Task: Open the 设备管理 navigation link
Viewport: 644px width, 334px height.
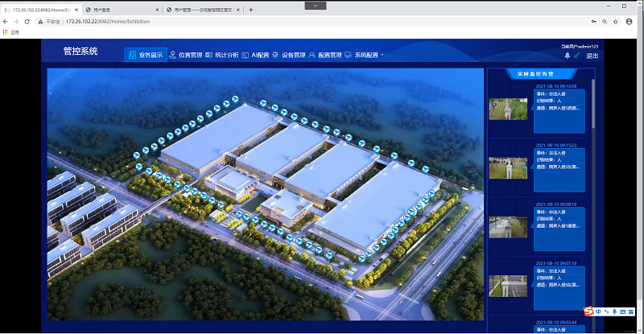Action: pyautogui.click(x=288, y=56)
